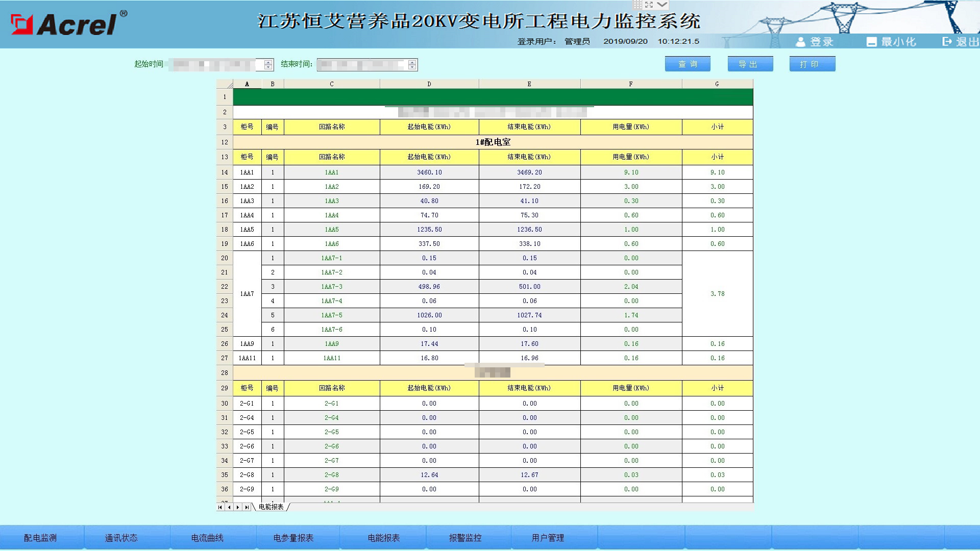Click the 退出 exit icon in header
980x551 pixels.
947,41
